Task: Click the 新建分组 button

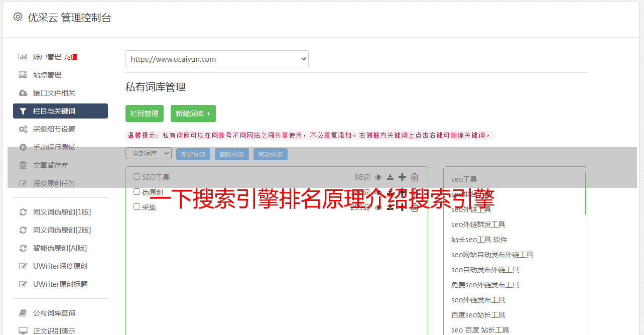Action: tap(193, 154)
